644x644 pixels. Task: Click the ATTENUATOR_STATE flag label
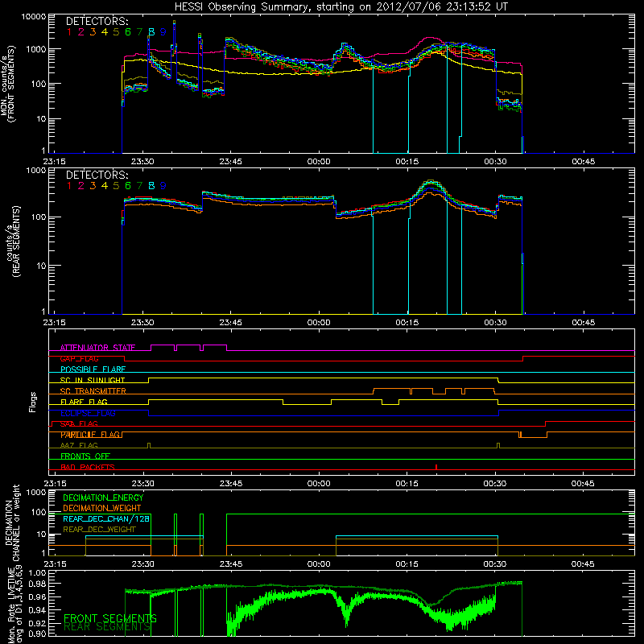pos(97,348)
